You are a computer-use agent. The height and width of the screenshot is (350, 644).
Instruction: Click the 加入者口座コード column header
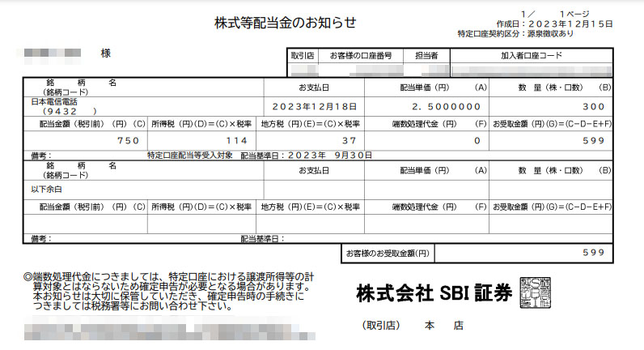tap(531, 56)
